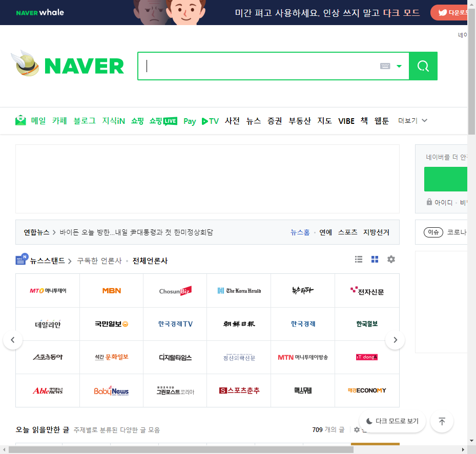The width and height of the screenshot is (476, 454).
Task: Go to 블로그 menu item
Action: (85, 121)
